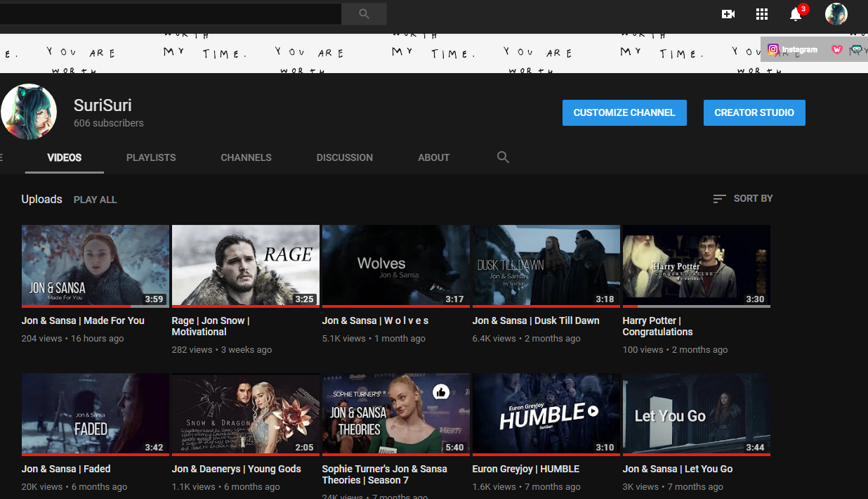Open your account menu avatar
This screenshot has height=499, width=868.
coord(836,13)
